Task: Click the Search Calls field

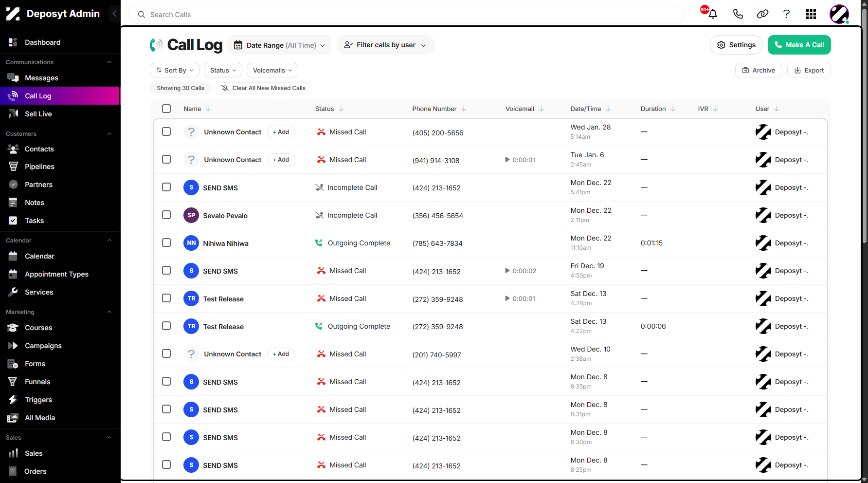Action: coord(406,15)
